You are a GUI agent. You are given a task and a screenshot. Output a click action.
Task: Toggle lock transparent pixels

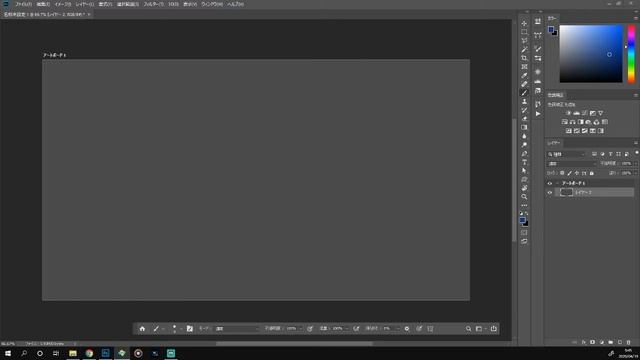[562, 173]
